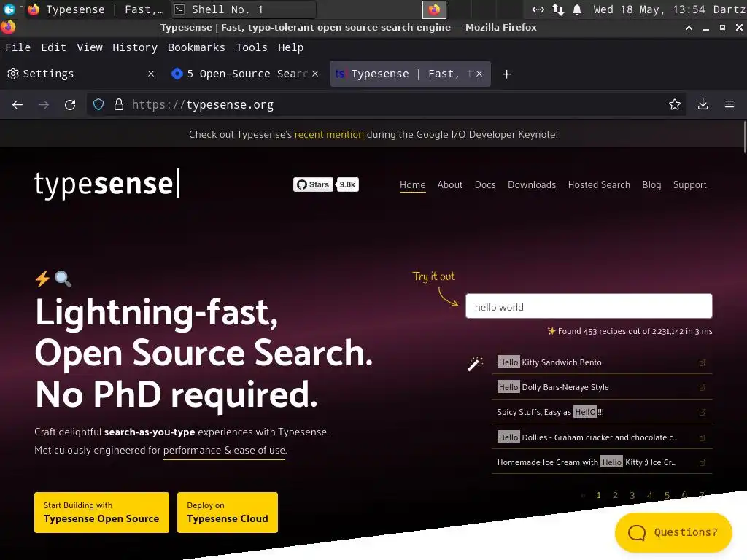The image size is (747, 560).
Task: Switch to the Settings tab
Action: (x=80, y=74)
